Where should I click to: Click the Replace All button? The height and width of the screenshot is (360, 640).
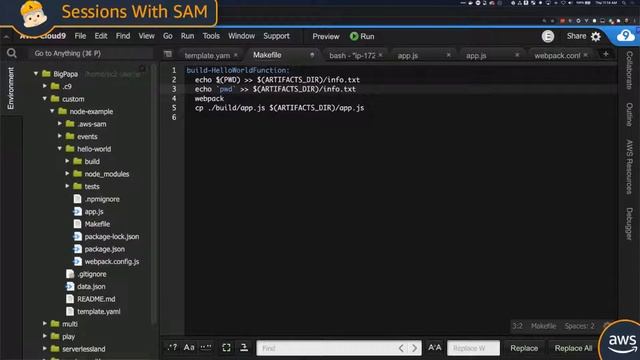[x=573, y=348]
